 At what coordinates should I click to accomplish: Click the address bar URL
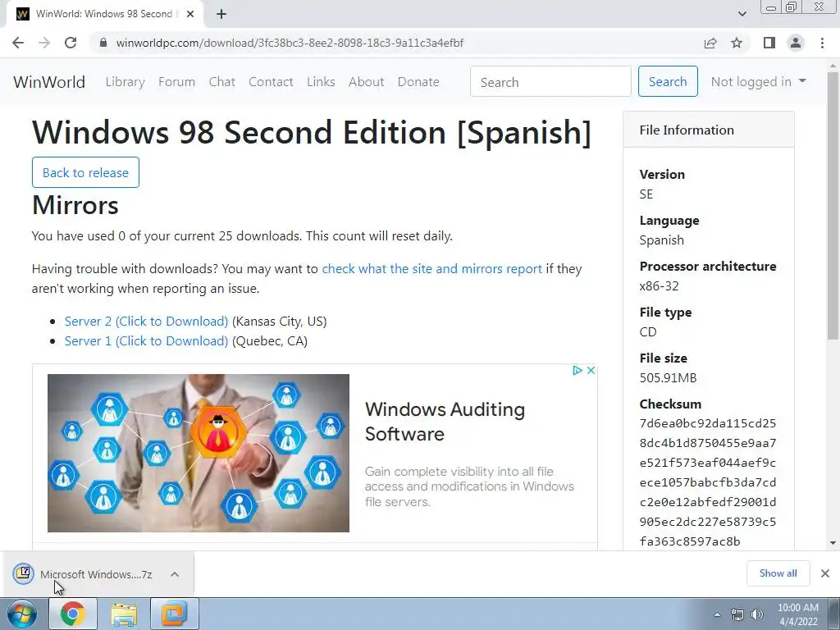(290, 43)
